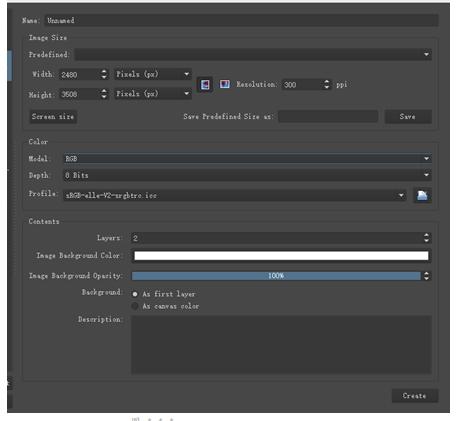Click the Create button
The height and width of the screenshot is (421, 460).
coord(415,396)
